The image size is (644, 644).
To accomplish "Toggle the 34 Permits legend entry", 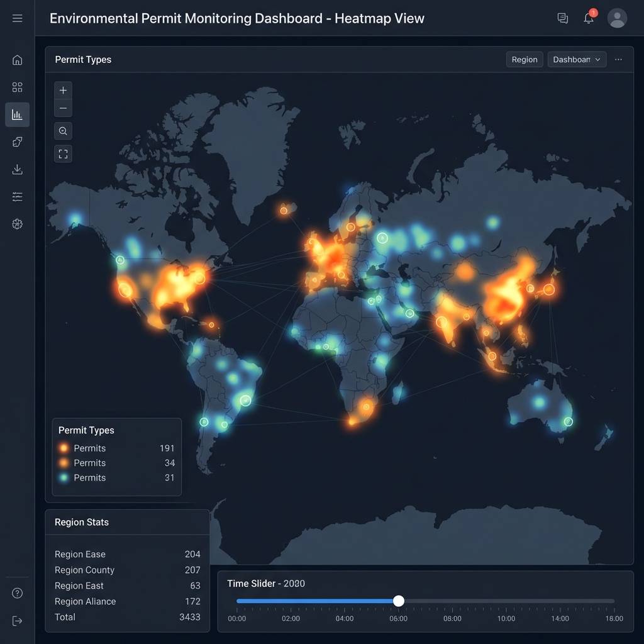I will point(116,463).
